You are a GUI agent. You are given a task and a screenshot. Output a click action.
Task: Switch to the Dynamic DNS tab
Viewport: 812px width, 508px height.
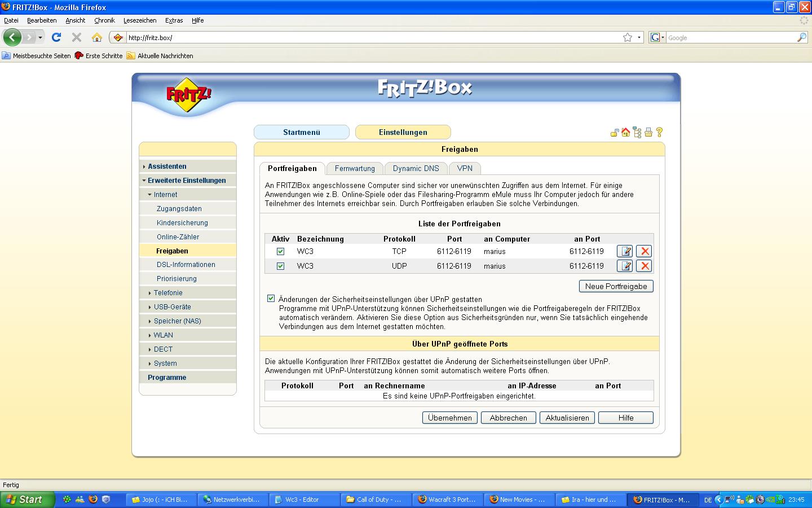point(416,168)
